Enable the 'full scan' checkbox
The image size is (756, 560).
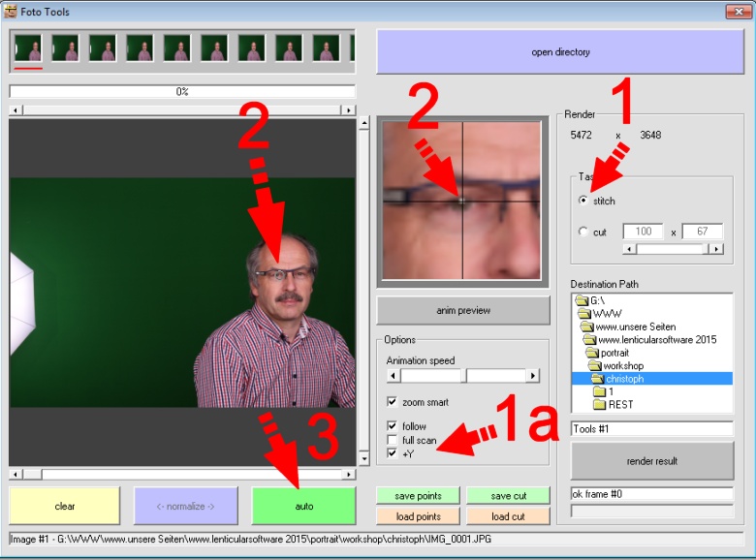point(392,440)
